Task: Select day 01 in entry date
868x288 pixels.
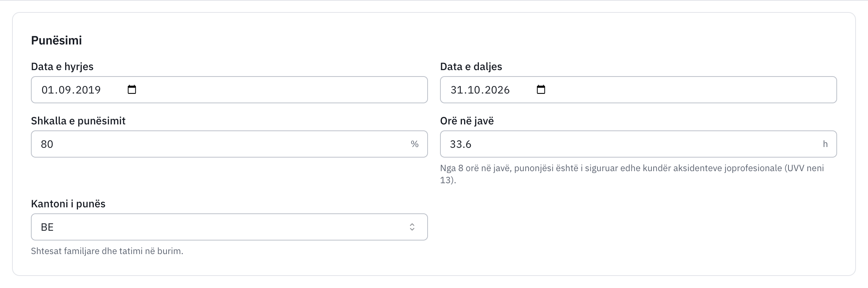Action: 47,90
